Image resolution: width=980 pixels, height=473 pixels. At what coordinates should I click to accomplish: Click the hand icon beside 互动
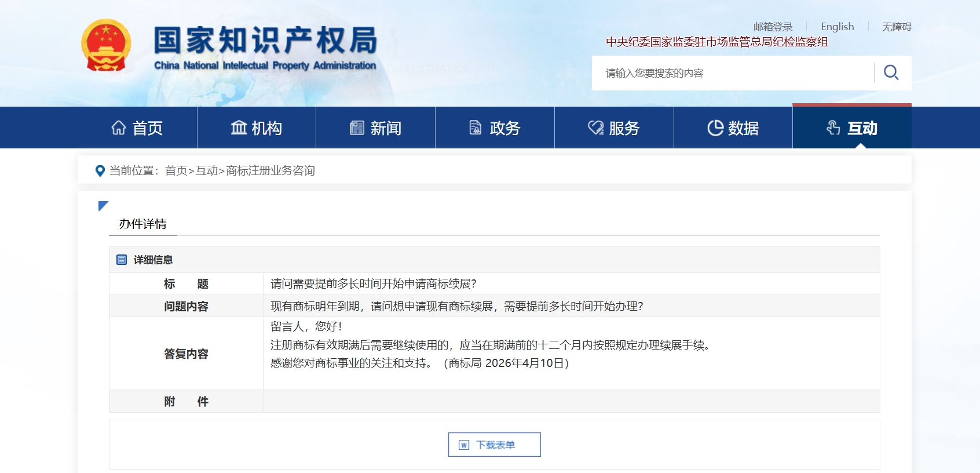tap(833, 128)
